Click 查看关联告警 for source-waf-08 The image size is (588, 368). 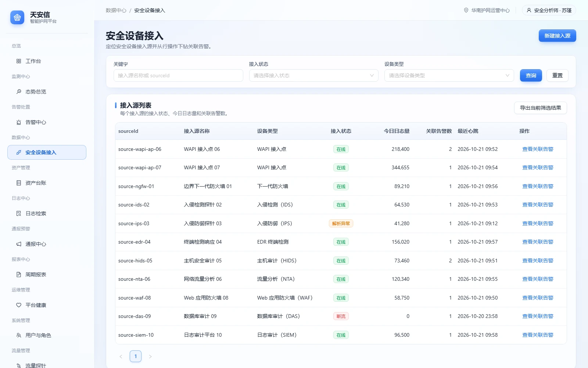pyautogui.click(x=538, y=298)
